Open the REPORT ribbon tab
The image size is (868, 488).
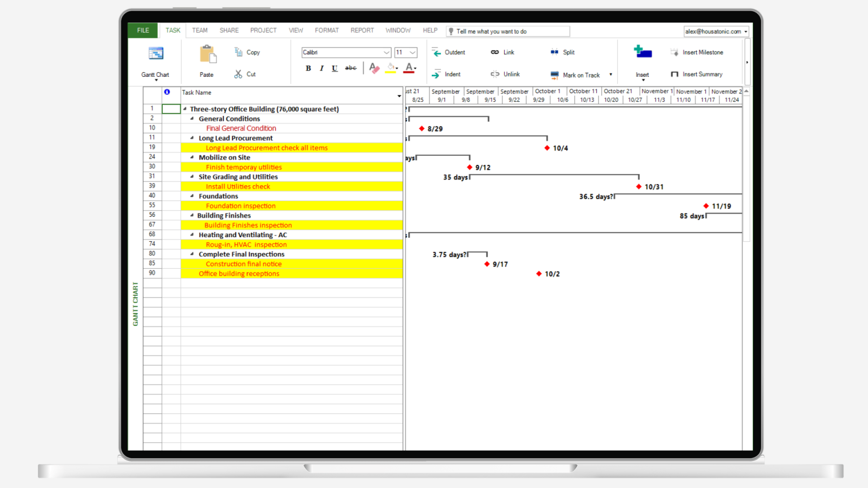362,30
